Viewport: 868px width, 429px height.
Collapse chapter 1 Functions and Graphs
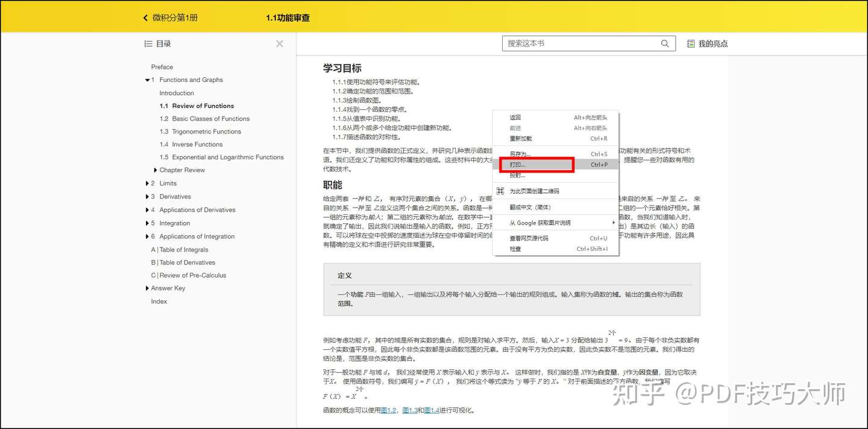147,80
